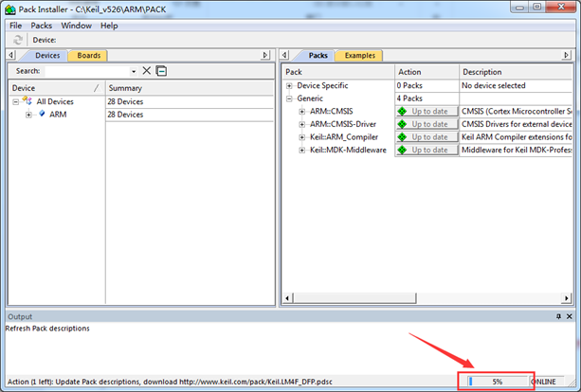Expand the ARM device node
581x392 pixels.
tap(28, 115)
